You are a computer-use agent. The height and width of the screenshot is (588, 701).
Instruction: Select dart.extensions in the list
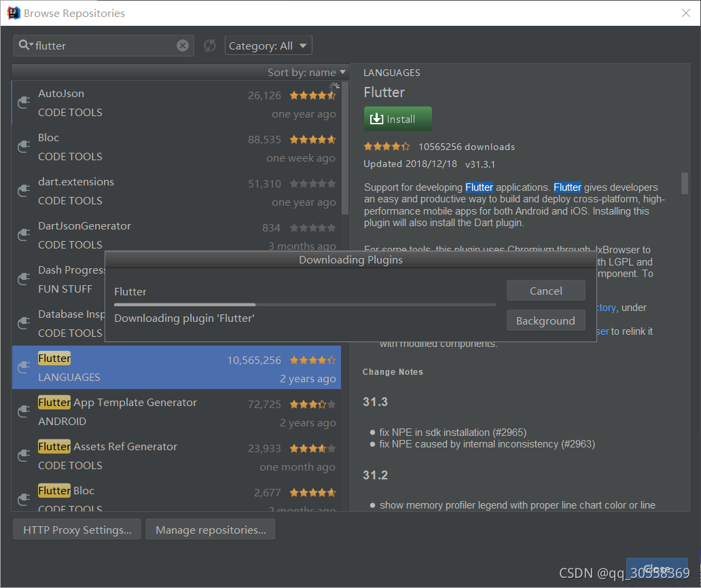[76, 182]
